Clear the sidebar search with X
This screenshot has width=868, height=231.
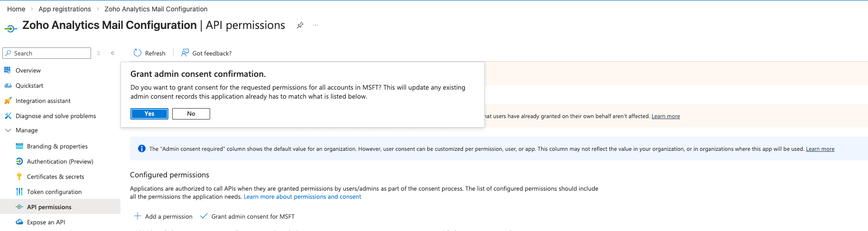point(99,53)
